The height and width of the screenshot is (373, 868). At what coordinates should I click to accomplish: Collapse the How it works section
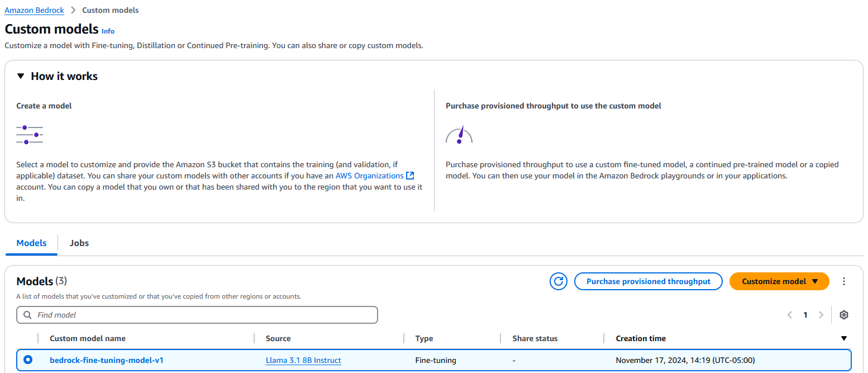[21, 76]
